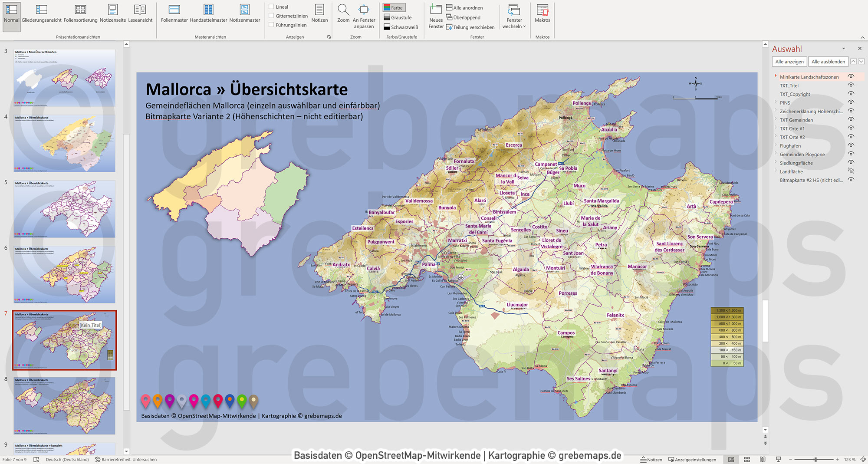Image resolution: width=868 pixels, height=464 pixels.
Task: Click Alle ausblenden button
Action: [x=828, y=62]
